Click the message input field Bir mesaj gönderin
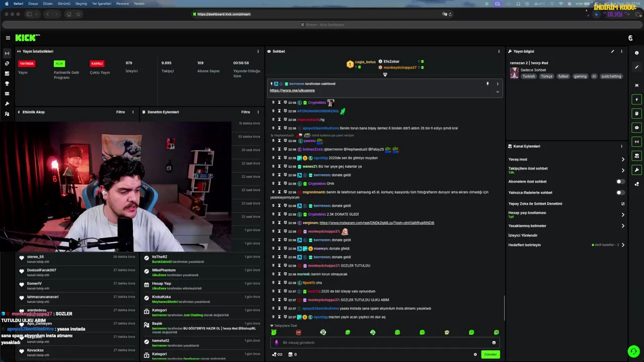Screen dimensions: 644x362 [x=385, y=342]
